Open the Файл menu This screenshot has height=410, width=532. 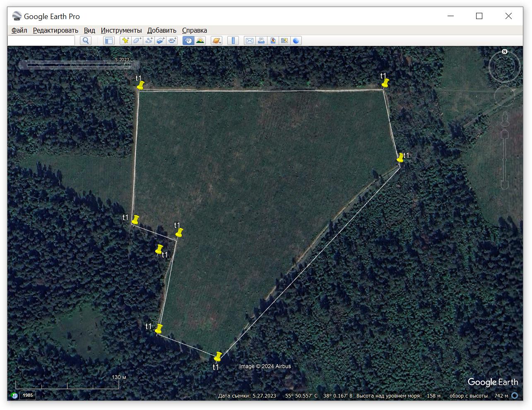pos(19,30)
